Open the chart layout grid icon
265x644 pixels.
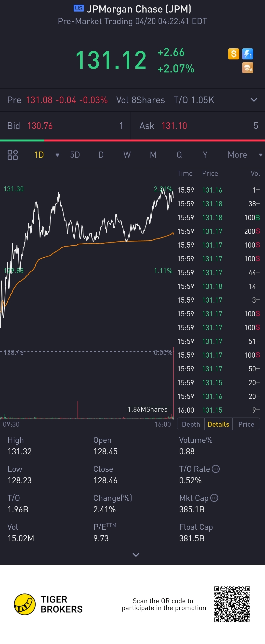coord(13,155)
